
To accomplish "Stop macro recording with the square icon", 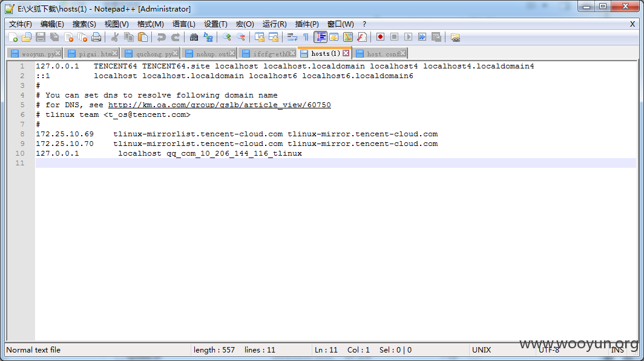I will (x=394, y=38).
